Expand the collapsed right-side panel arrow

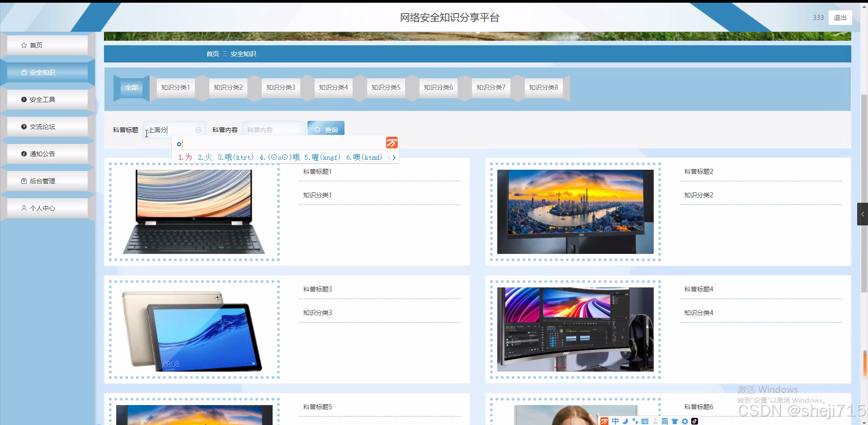pyautogui.click(x=863, y=214)
